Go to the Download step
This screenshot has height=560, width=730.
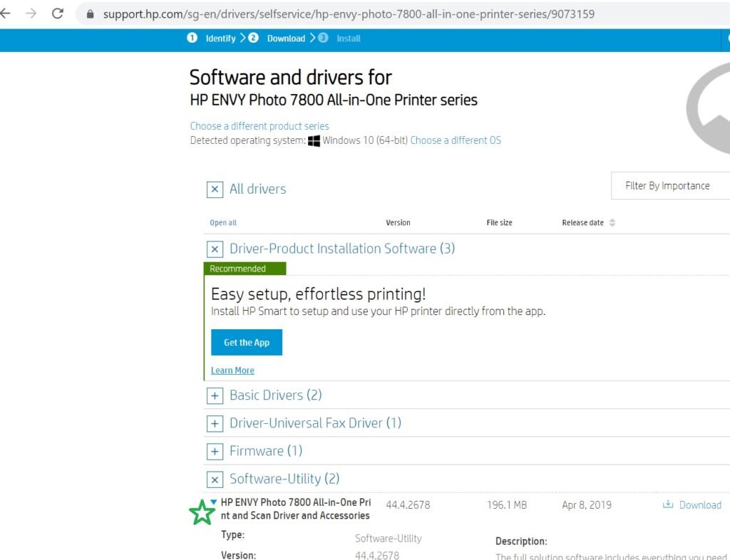coord(286,38)
